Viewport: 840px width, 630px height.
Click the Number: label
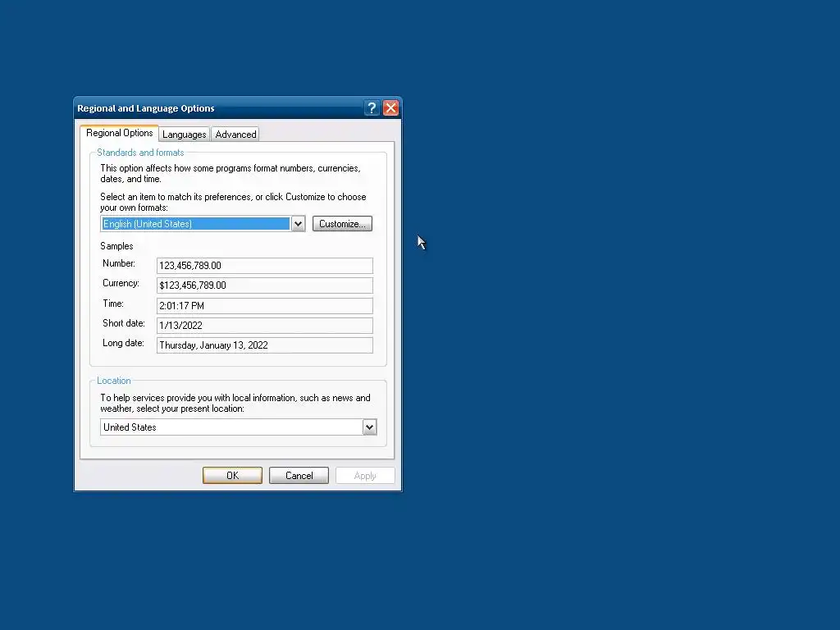(119, 263)
